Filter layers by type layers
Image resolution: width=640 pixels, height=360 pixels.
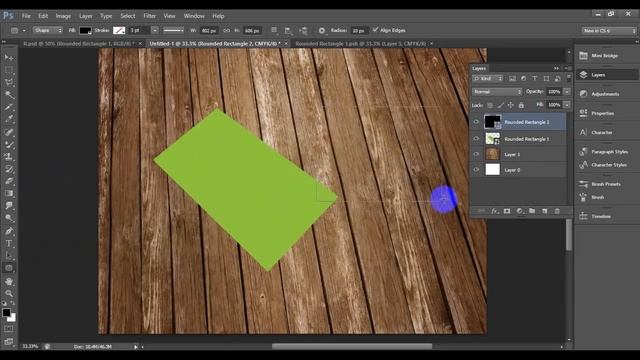click(535, 78)
